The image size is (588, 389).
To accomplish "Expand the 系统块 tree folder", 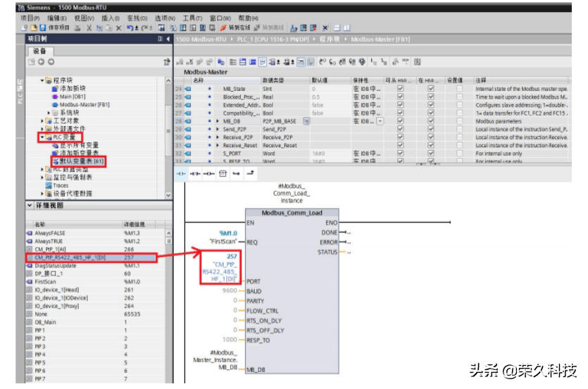I will (x=49, y=113).
